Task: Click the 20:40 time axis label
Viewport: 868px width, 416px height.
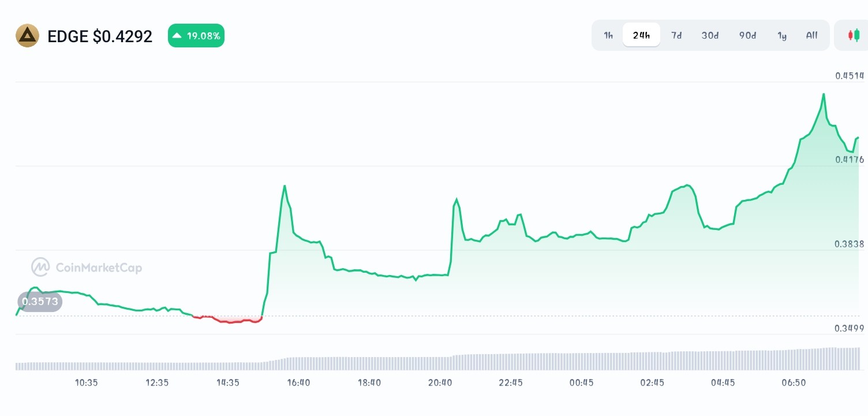Action: tap(440, 382)
